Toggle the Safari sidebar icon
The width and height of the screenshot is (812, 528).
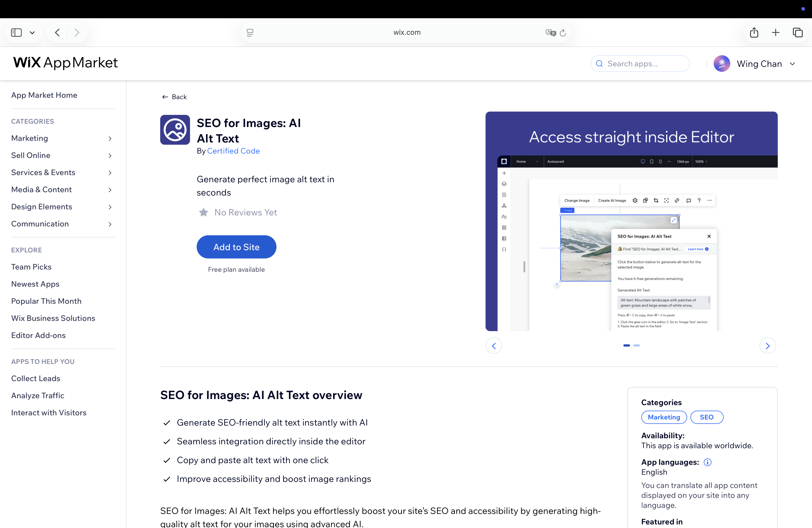tap(16, 32)
